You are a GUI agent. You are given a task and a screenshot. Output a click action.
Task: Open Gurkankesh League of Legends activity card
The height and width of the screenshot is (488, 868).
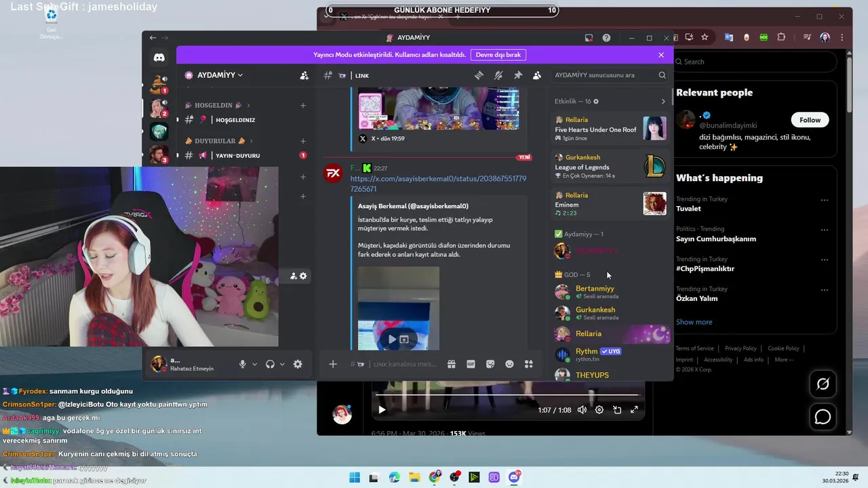(x=610, y=166)
